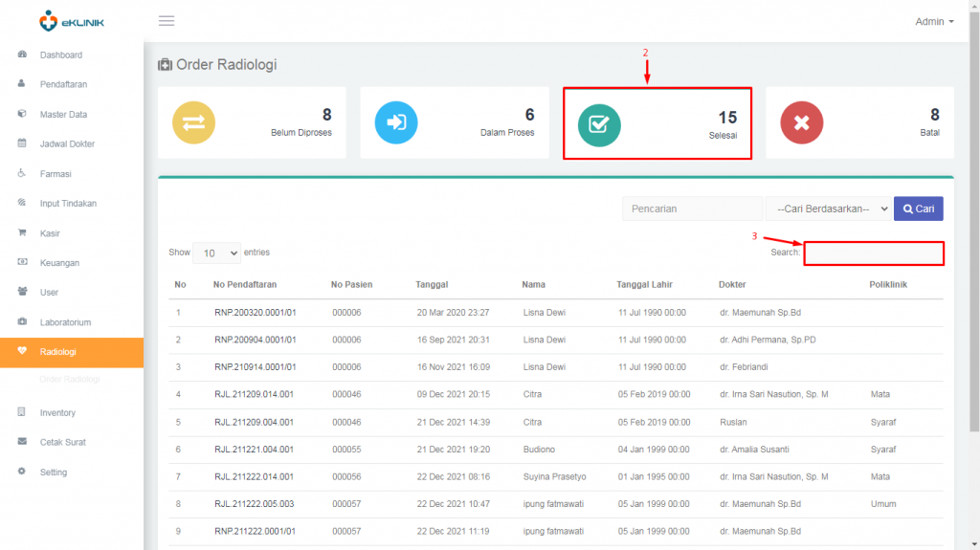The width and height of the screenshot is (980, 550).
Task: Click the blue Dalam Proses icon
Action: 396,122
